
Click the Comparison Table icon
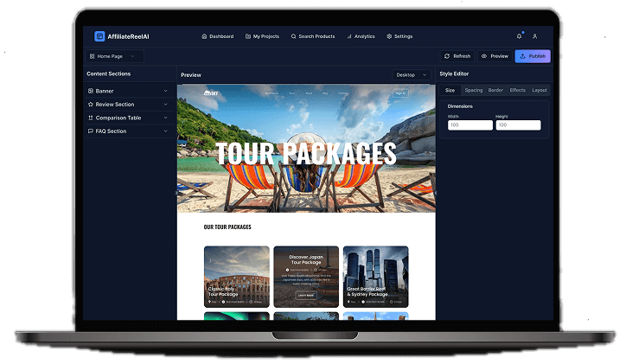click(91, 118)
